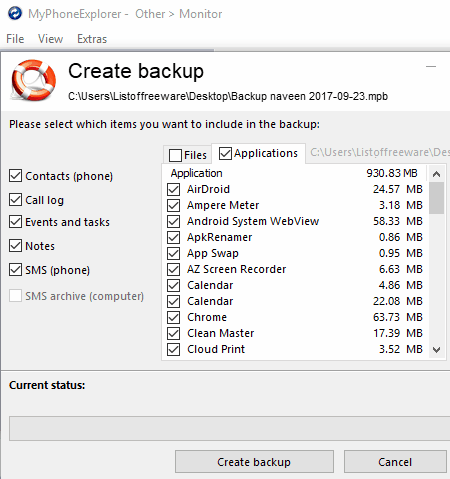Image resolution: width=450 pixels, height=479 pixels.
Task: Deselect AirDroid in the application list
Action: click(x=173, y=189)
